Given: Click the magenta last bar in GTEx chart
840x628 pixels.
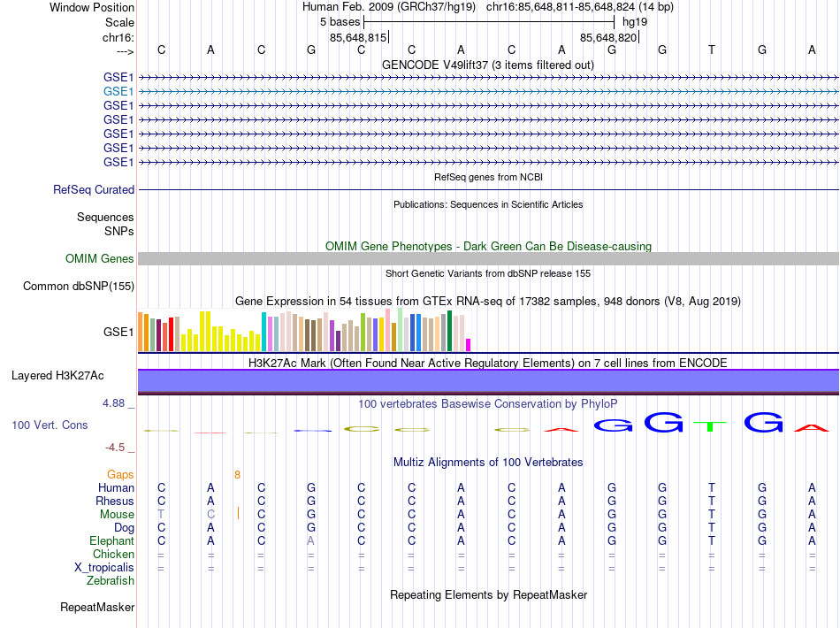Looking at the screenshot, I should click(469, 345).
